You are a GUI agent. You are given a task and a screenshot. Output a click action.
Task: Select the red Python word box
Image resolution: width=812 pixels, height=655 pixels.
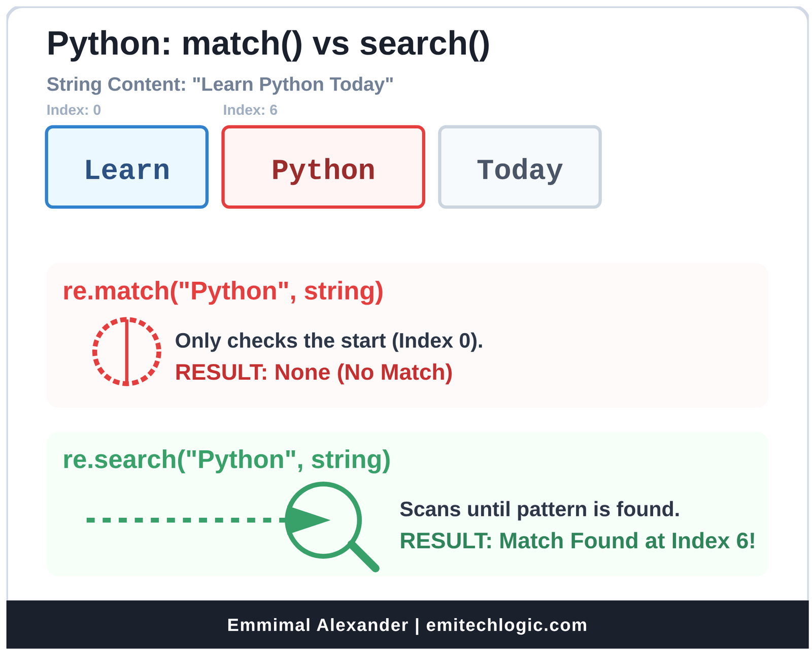(x=323, y=167)
